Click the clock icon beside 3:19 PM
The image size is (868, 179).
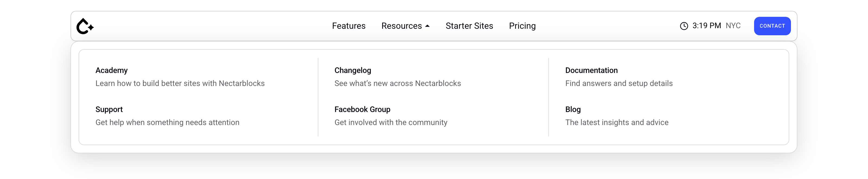coord(684,26)
